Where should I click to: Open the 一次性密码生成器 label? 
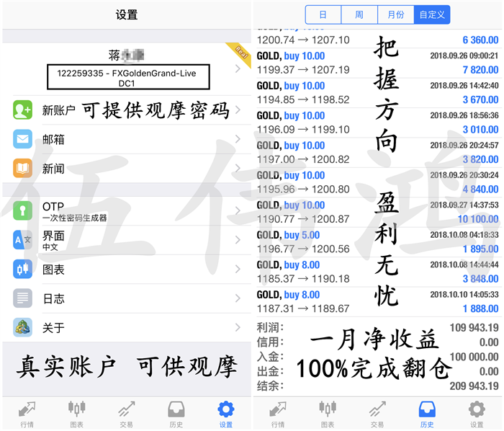(x=75, y=218)
